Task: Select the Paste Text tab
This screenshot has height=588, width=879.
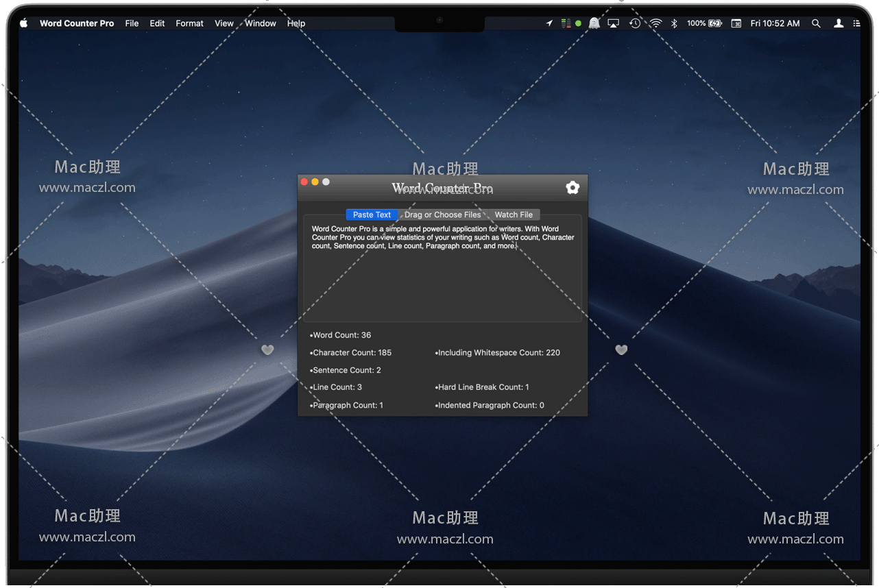Action: coord(372,215)
